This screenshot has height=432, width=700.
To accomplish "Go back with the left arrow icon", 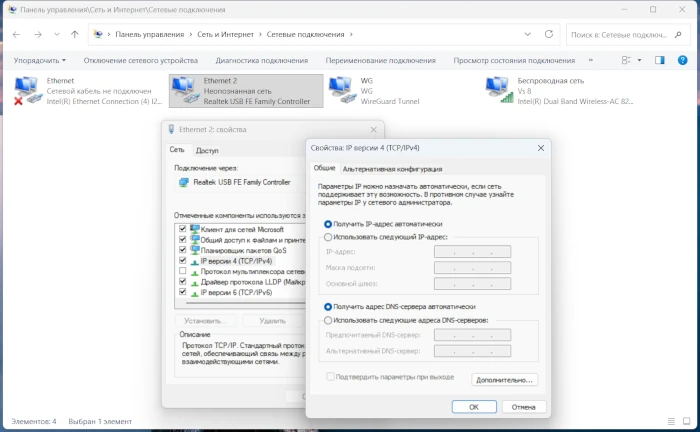I will coord(17,33).
